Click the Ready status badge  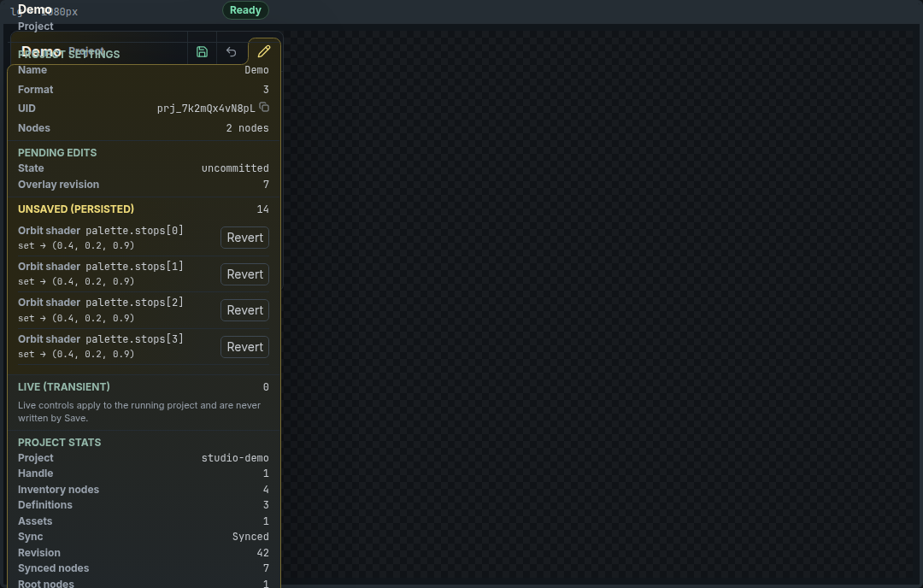(245, 10)
